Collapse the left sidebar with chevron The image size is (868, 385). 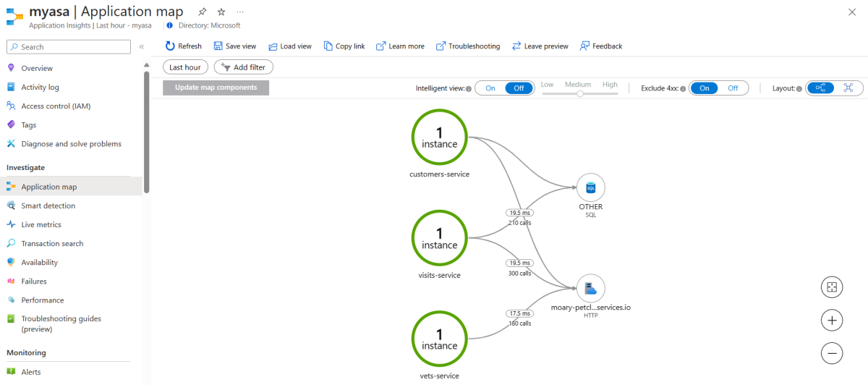click(142, 47)
